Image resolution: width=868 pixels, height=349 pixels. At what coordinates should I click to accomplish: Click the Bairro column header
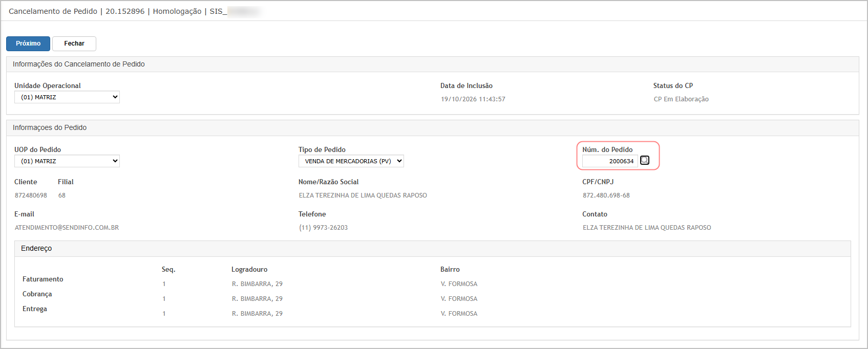pyautogui.click(x=450, y=270)
